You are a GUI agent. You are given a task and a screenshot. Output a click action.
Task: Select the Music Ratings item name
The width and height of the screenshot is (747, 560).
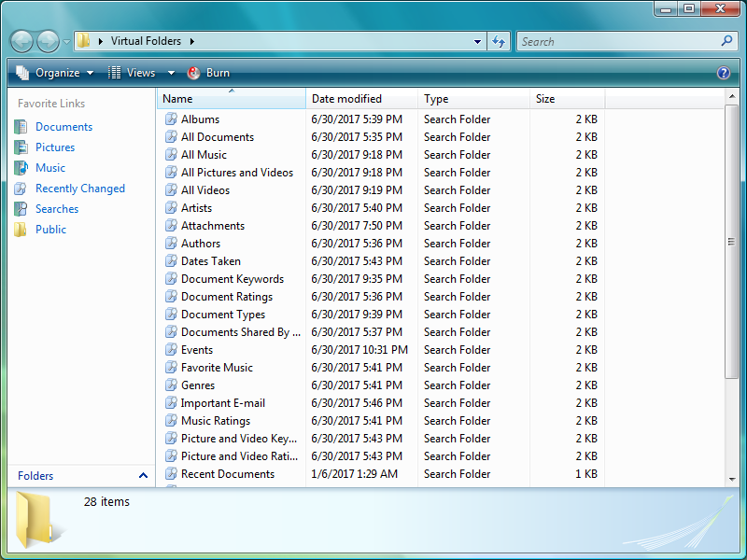point(216,421)
